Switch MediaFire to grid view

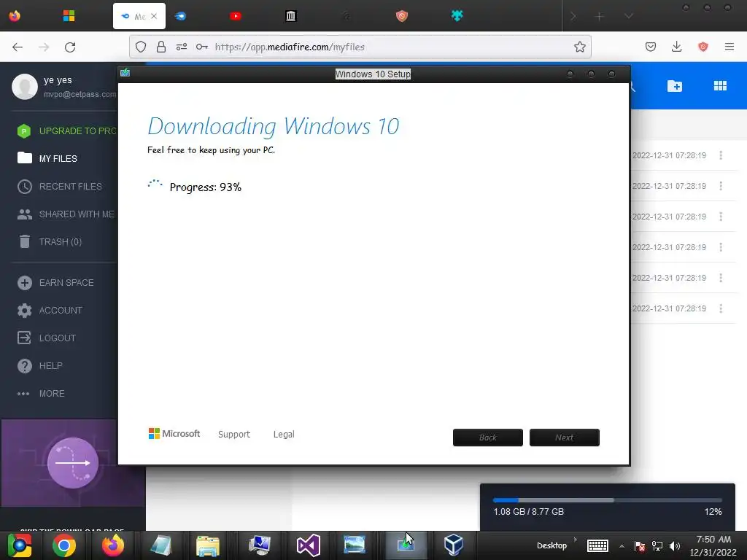tap(720, 86)
